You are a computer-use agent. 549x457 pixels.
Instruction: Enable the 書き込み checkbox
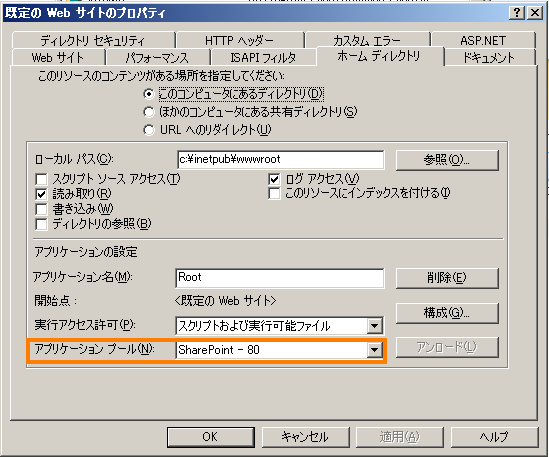pos(41,209)
